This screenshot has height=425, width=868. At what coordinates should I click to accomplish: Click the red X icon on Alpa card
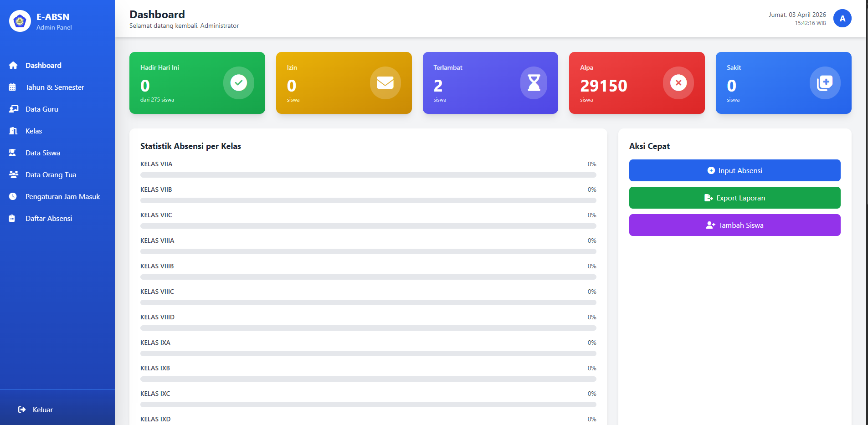coord(678,82)
